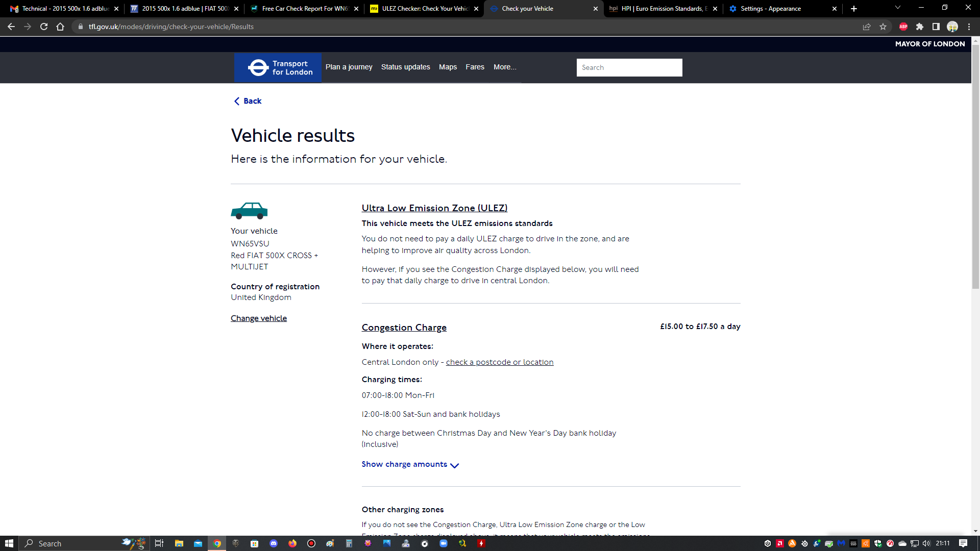
Task: Switch to Free Car Check Report tab
Action: [x=304, y=9]
